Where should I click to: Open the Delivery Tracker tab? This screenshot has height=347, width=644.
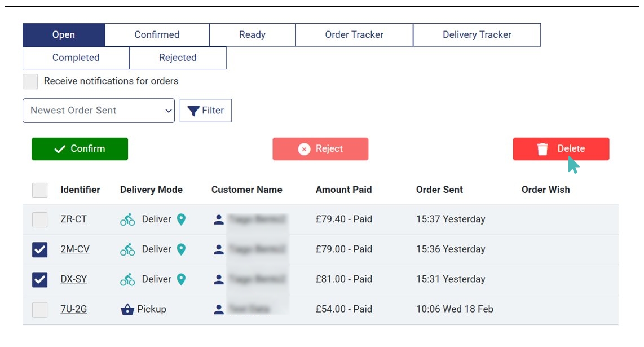point(477,35)
